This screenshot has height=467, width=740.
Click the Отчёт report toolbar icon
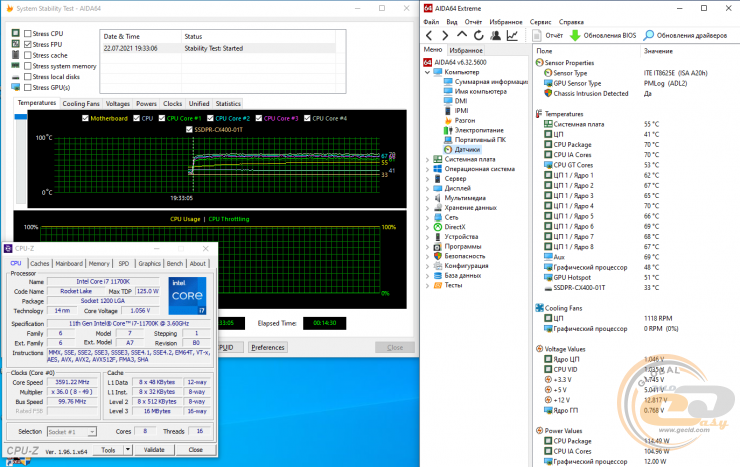pos(537,35)
